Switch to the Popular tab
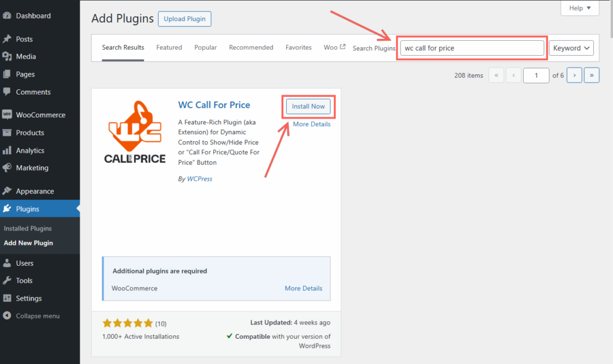This screenshot has width=613, height=364. coord(206,47)
